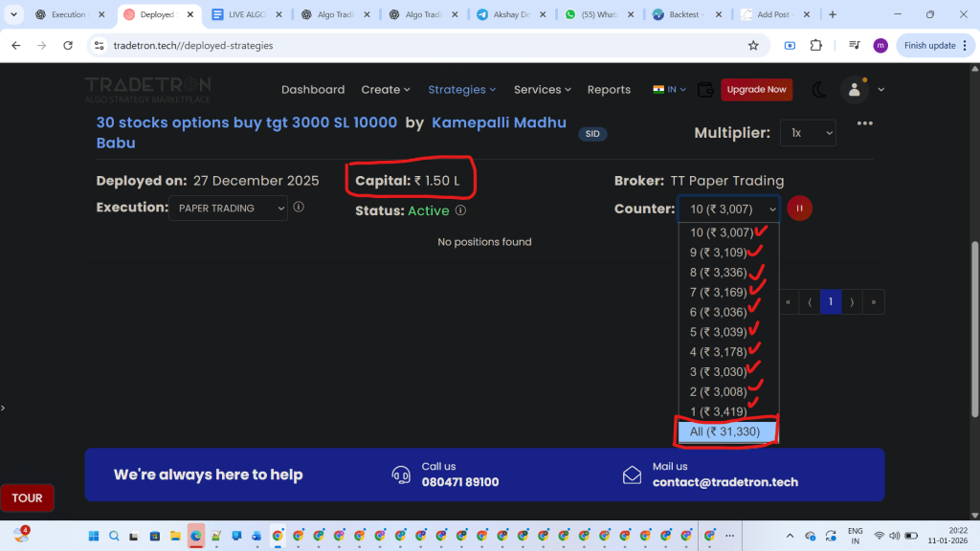Screen dimensions: 980x551
Task: Open Kamepalli Madhu Babu creator link
Action: click(499, 122)
